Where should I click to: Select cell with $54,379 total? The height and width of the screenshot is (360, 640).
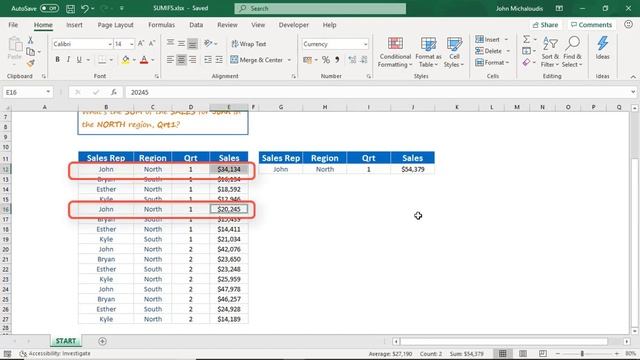413,169
